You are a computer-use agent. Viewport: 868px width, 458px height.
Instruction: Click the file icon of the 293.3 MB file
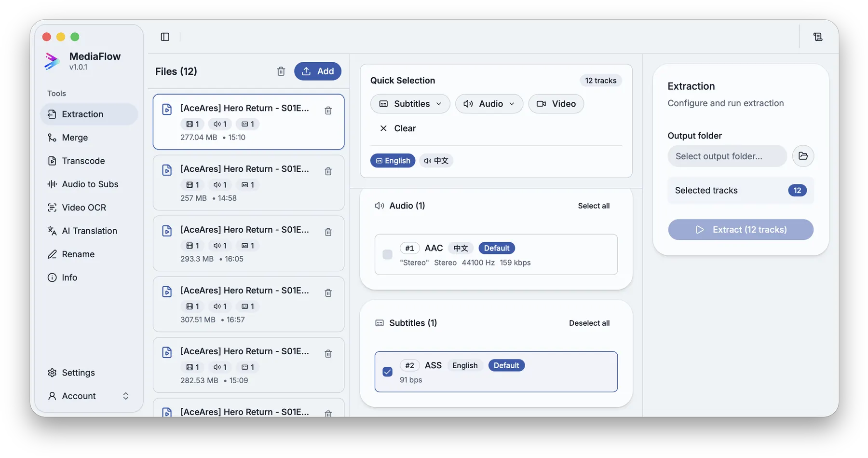(167, 231)
